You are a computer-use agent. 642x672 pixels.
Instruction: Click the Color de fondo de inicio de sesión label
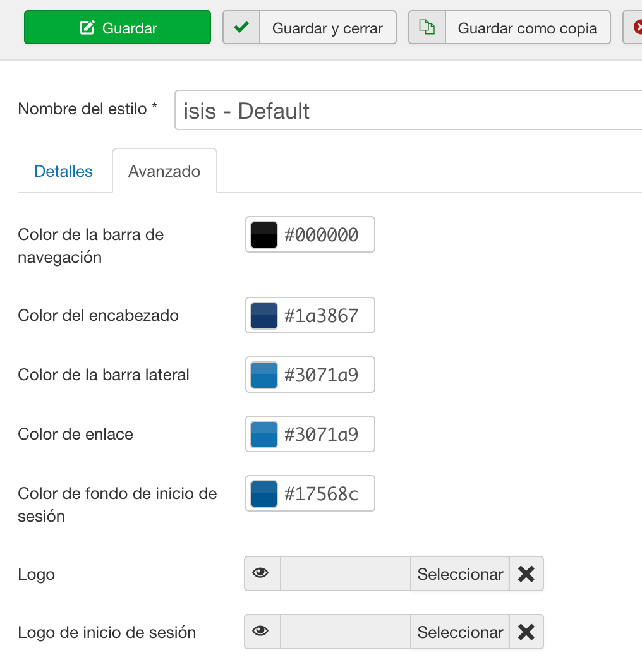pos(118,505)
